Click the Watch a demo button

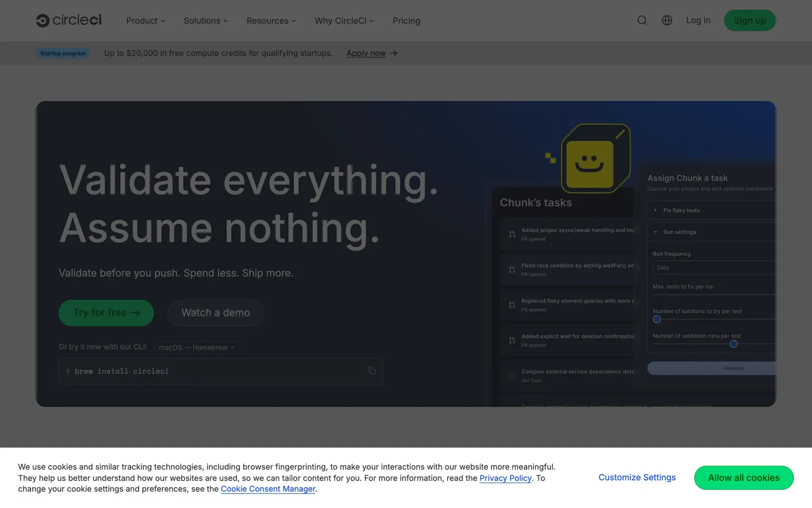[215, 313]
